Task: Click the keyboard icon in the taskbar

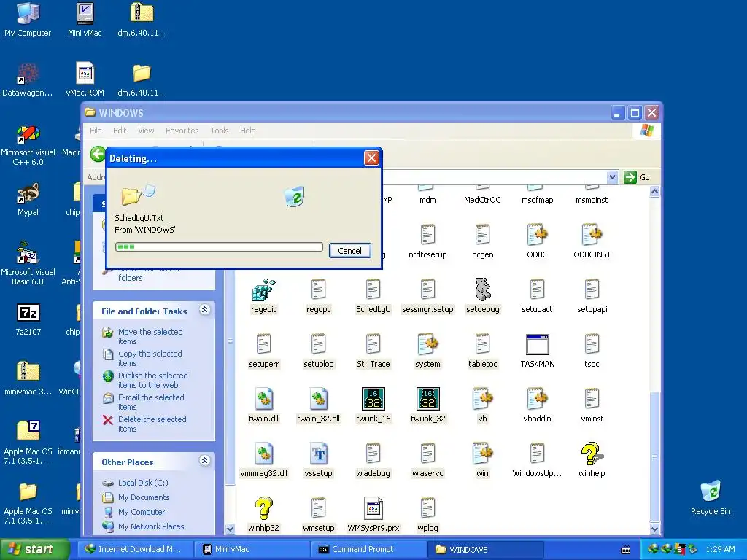Action: point(626,550)
